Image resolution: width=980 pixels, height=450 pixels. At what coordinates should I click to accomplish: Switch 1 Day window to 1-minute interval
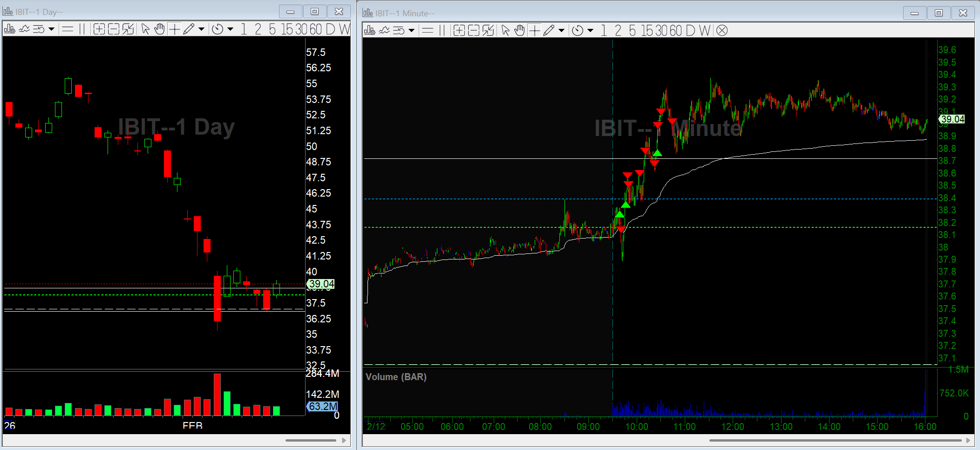[x=244, y=29]
